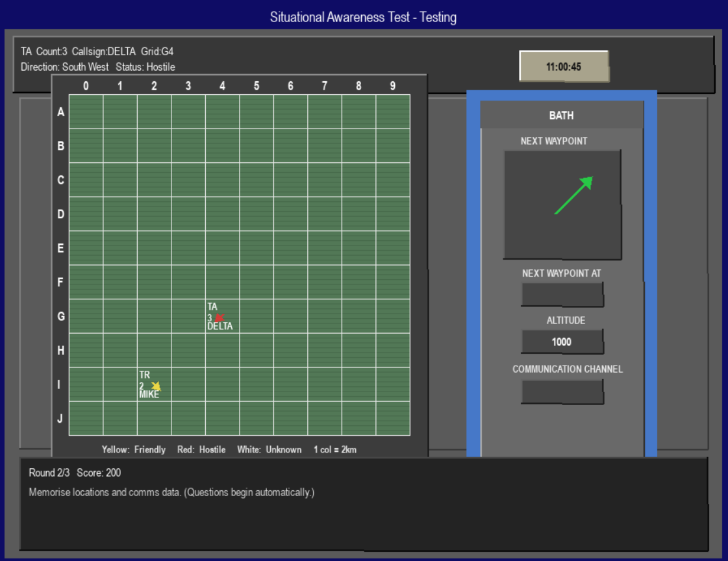728x561 pixels.
Task: Click the 'Direction: South West' text
Action: pyautogui.click(x=64, y=67)
